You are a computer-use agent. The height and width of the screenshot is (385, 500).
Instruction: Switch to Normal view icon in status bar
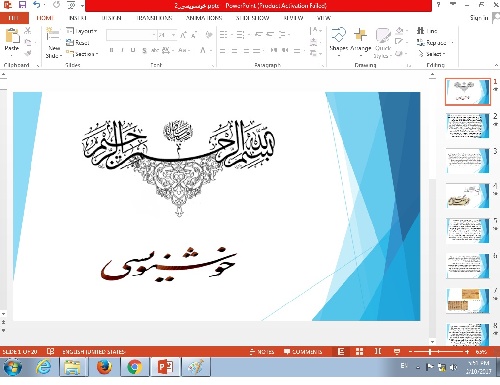click(x=341, y=351)
